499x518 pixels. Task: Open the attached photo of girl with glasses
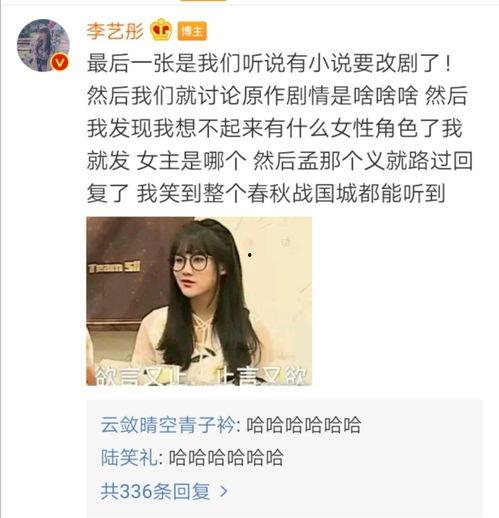click(x=199, y=301)
